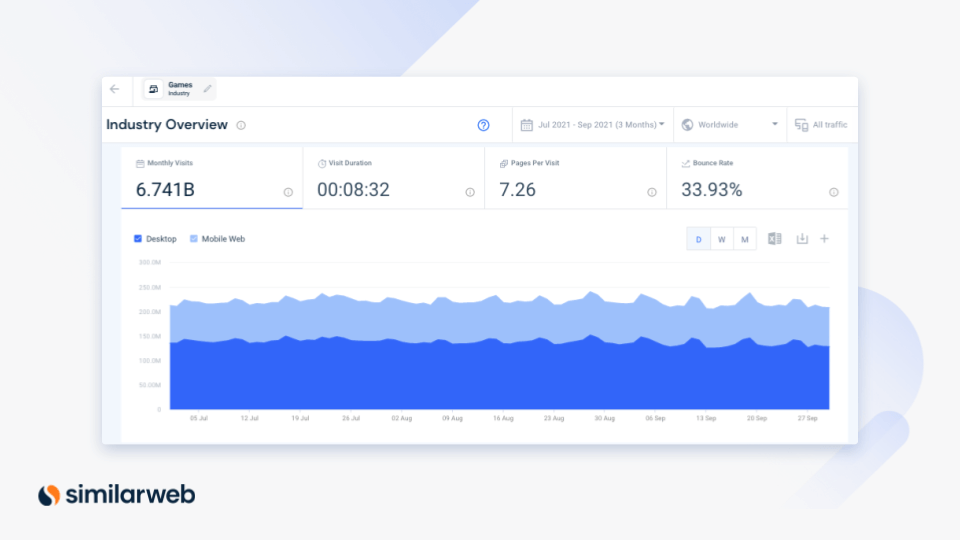Select the Monthly Visits metric tab

pos(212,178)
